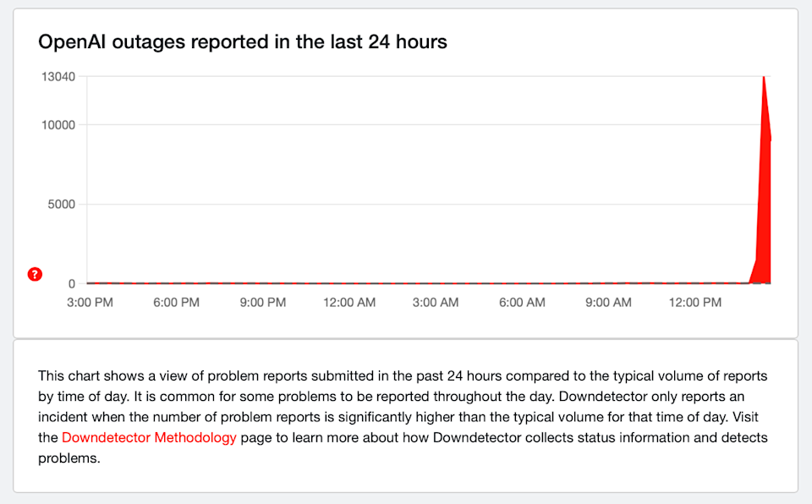Select the 6:00 AM time axis label
This screenshot has width=812, height=504.
[522, 303]
